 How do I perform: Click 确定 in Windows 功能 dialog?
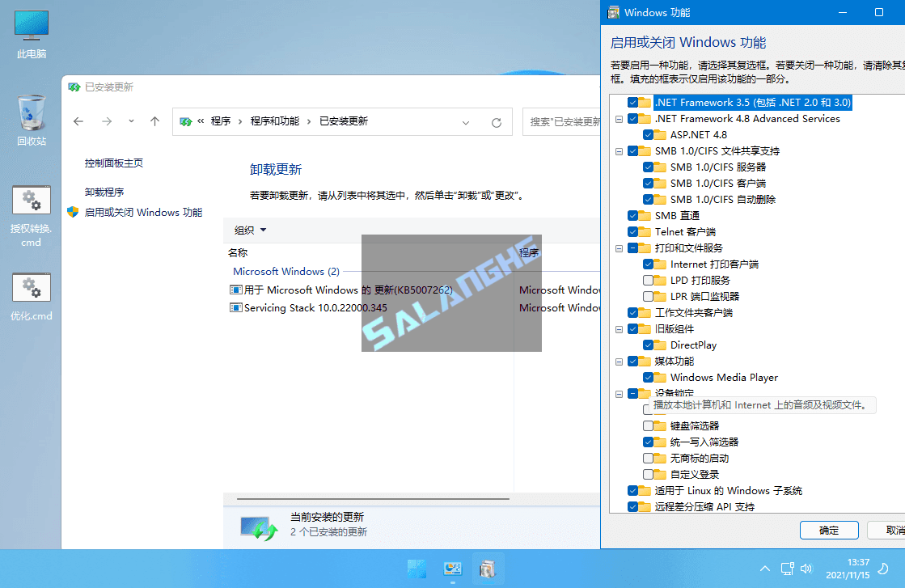point(829,530)
